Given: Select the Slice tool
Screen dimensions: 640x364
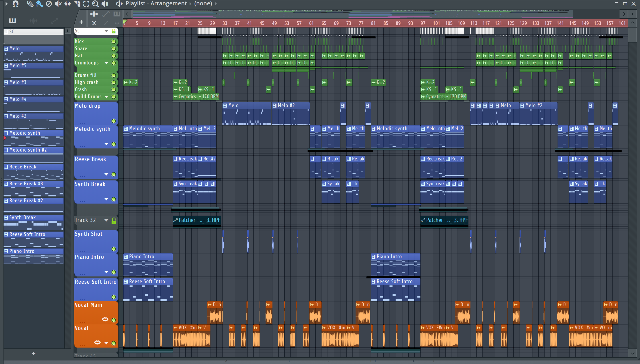Looking at the screenshot, I should coord(77,4).
